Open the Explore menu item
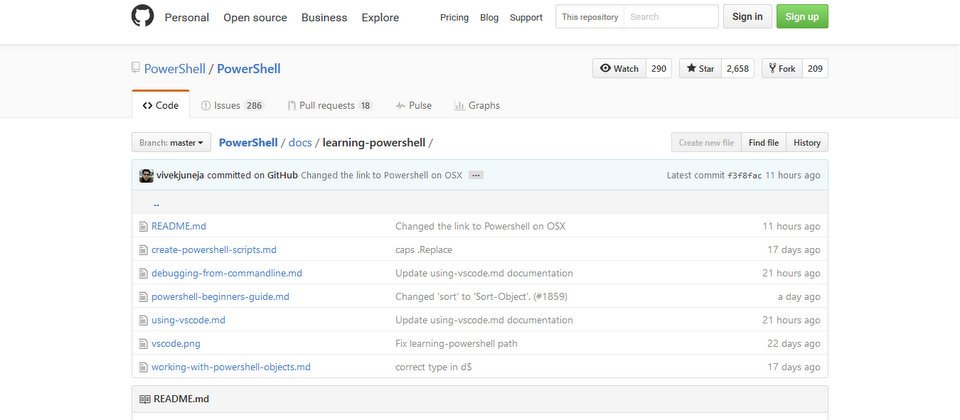The width and height of the screenshot is (960, 420). coord(380,18)
